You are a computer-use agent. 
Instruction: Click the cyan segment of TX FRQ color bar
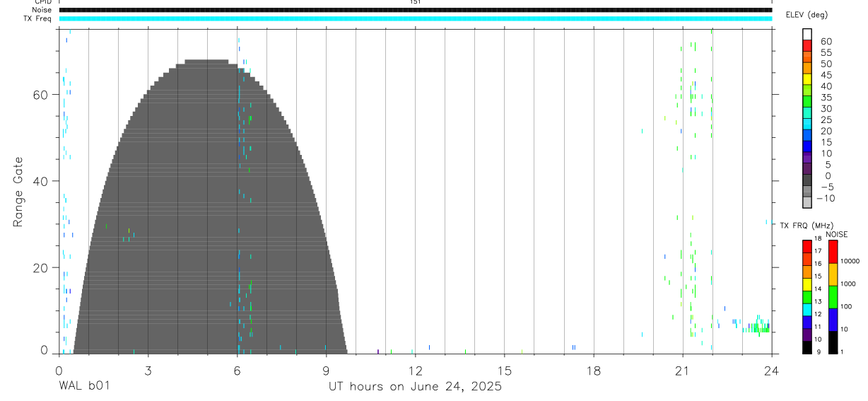point(807,310)
